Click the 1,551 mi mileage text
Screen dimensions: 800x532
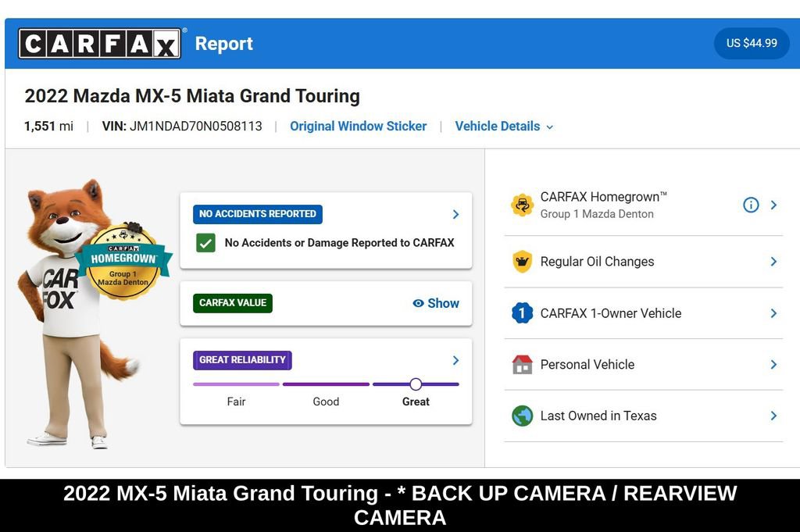pos(49,126)
